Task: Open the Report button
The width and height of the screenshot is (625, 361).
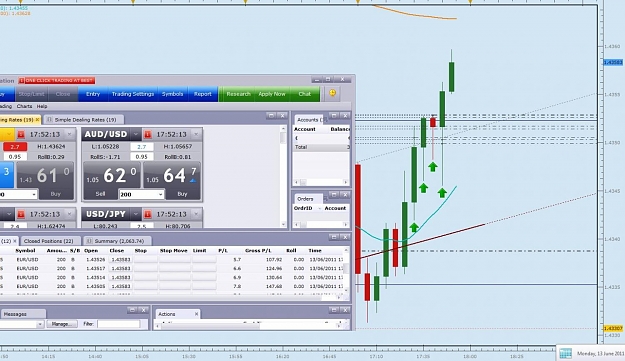Action: point(202,94)
